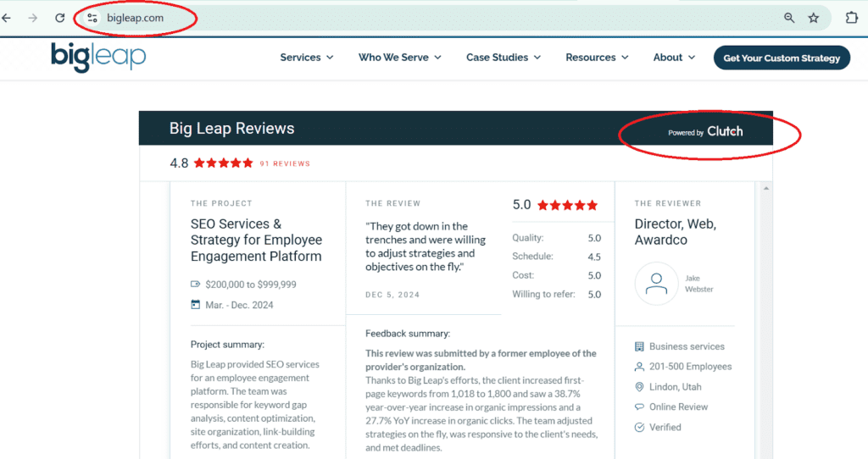Click the Project summary heading

[227, 345]
